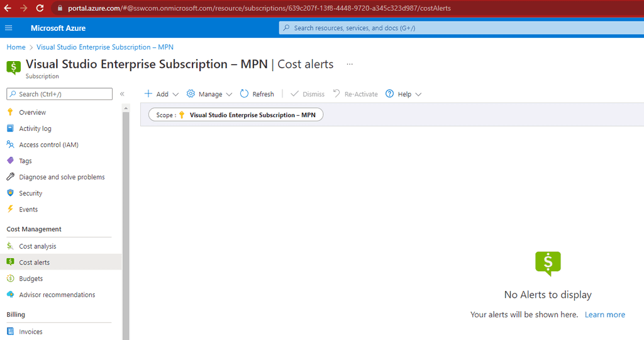Open Tags from the sidebar
644x340 pixels.
click(25, 161)
